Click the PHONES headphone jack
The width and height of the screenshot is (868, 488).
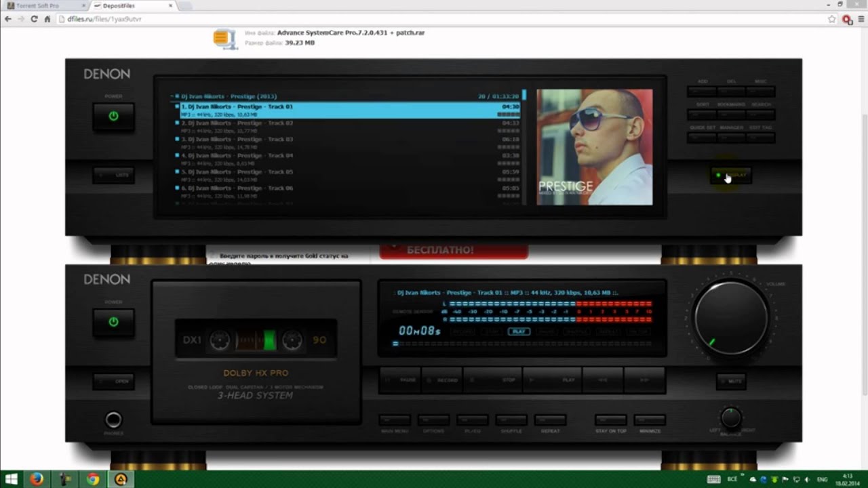click(x=113, y=420)
